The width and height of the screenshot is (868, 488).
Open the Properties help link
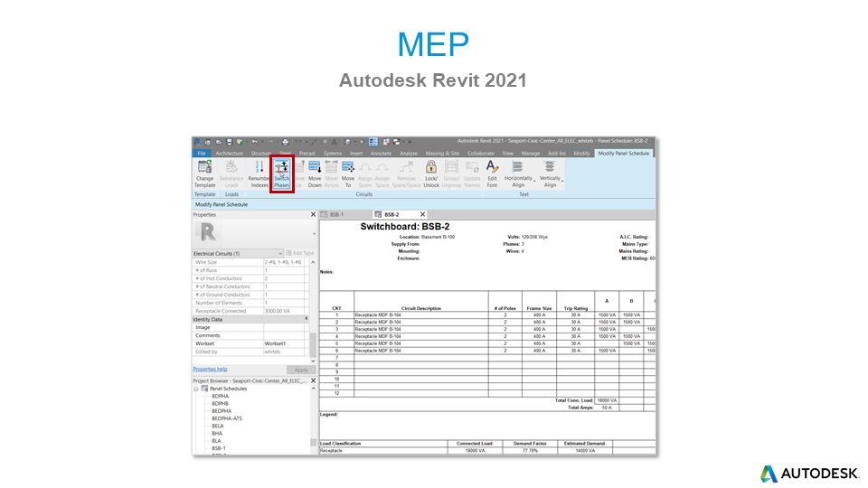coord(210,369)
